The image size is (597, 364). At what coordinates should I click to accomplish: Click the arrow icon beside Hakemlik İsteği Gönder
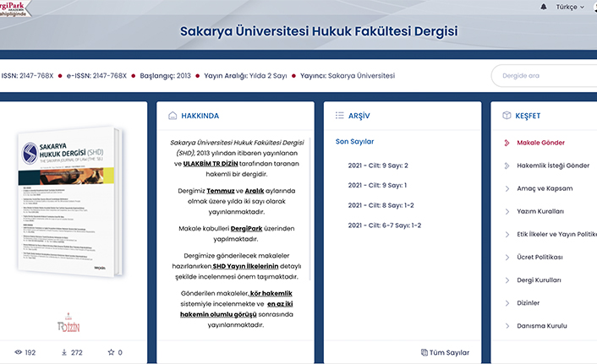(507, 166)
